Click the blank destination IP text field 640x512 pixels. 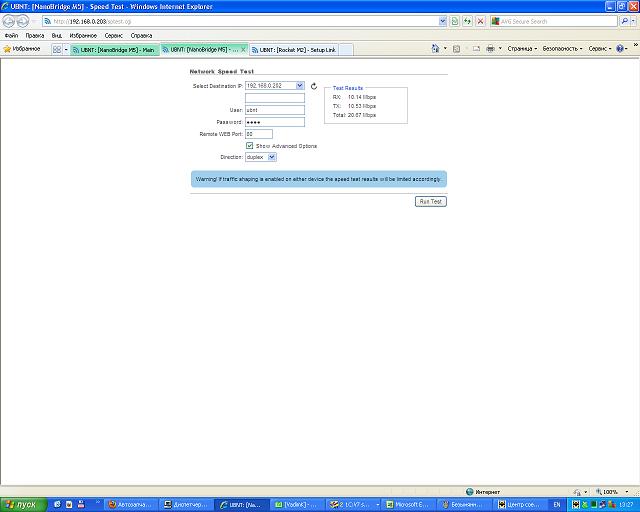click(275, 98)
